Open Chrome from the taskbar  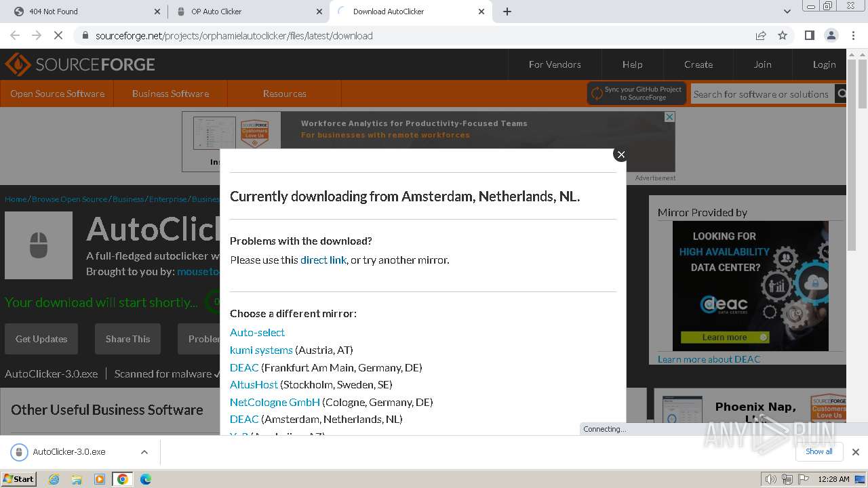(123, 479)
